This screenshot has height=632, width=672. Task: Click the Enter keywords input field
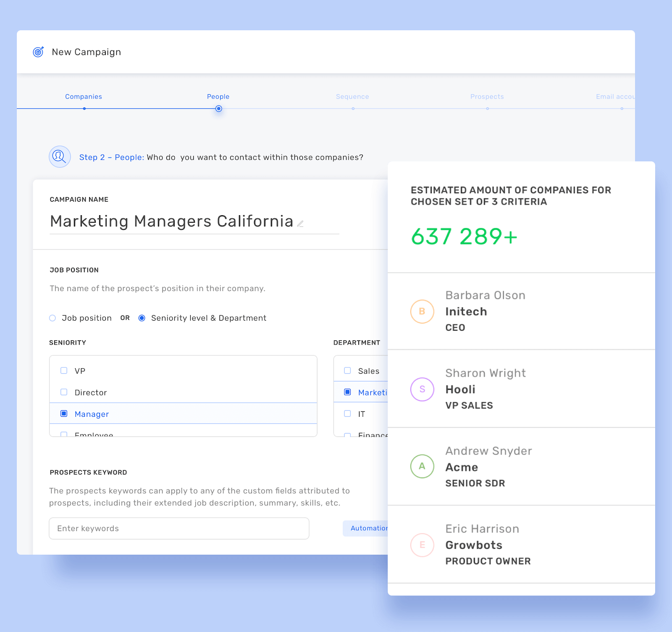179,528
